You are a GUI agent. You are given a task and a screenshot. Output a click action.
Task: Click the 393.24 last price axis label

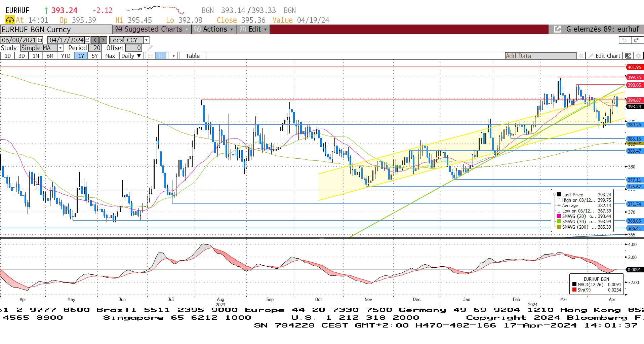pos(634,107)
